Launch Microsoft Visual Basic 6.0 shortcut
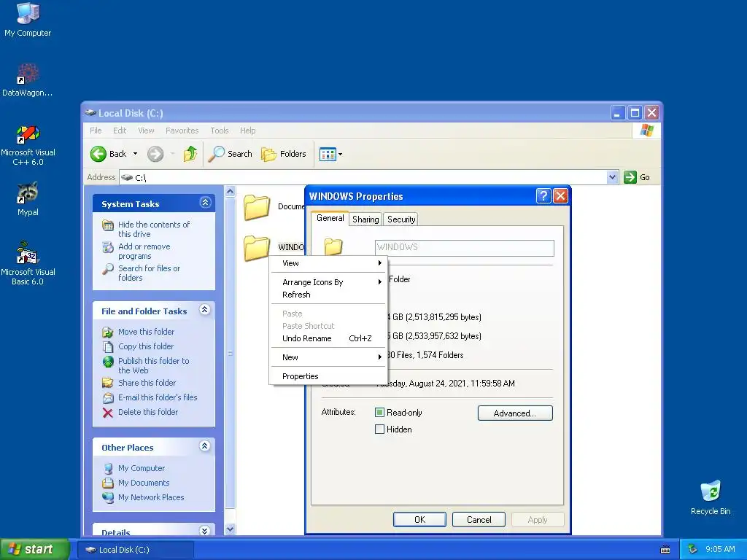This screenshot has width=747, height=560. [28, 263]
